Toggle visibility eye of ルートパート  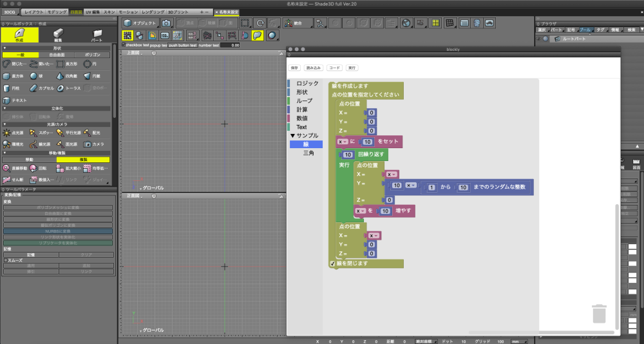click(x=538, y=39)
